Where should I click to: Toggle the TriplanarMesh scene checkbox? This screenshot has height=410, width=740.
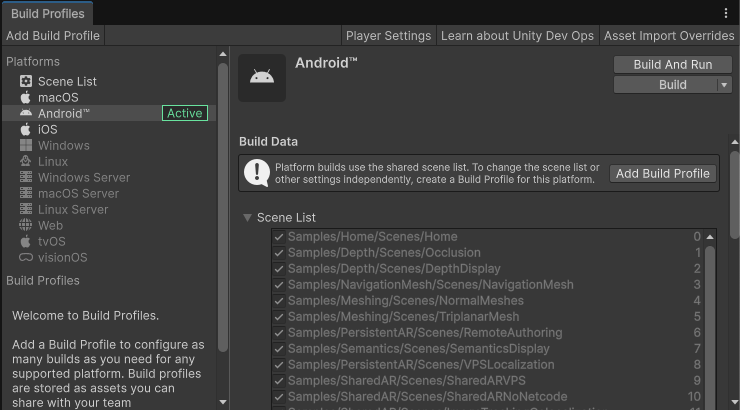[x=279, y=317]
